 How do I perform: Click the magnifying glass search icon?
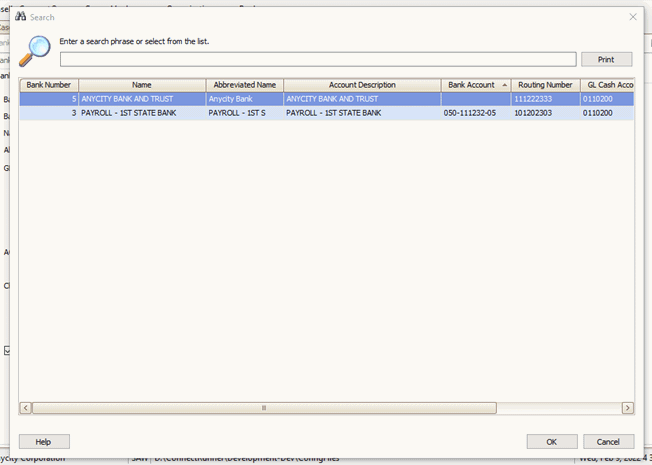coord(36,50)
